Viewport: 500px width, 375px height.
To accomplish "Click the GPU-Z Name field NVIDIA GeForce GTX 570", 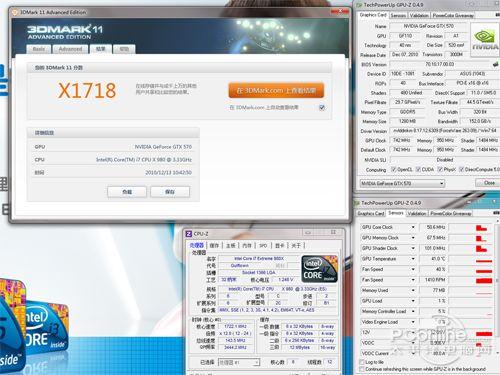I will click(429, 26).
